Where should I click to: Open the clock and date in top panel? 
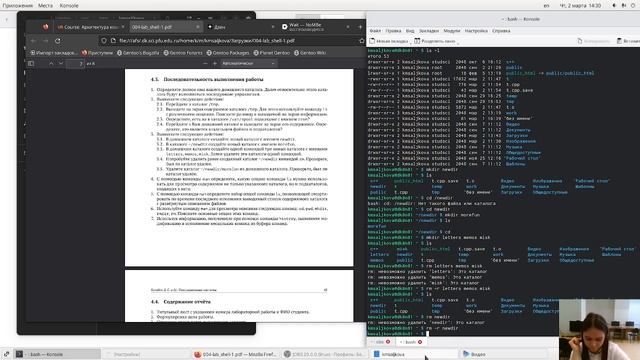click(580, 6)
